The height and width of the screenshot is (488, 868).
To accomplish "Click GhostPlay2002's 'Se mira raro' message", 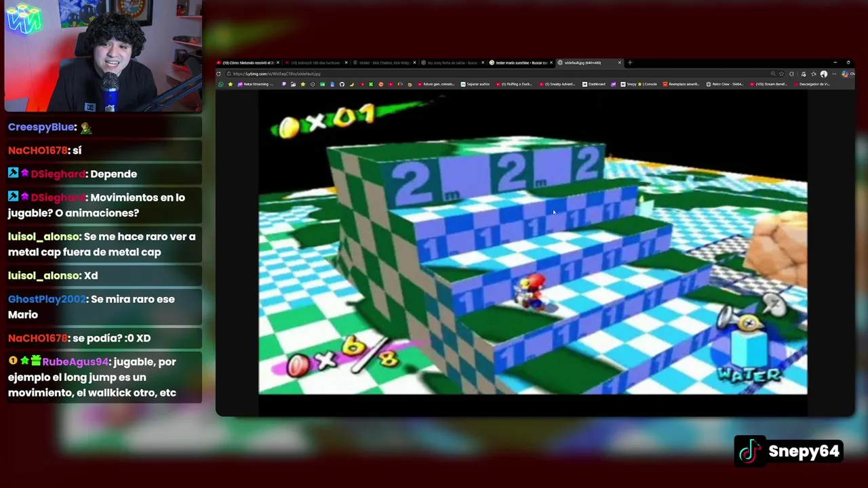I will 104,307.
